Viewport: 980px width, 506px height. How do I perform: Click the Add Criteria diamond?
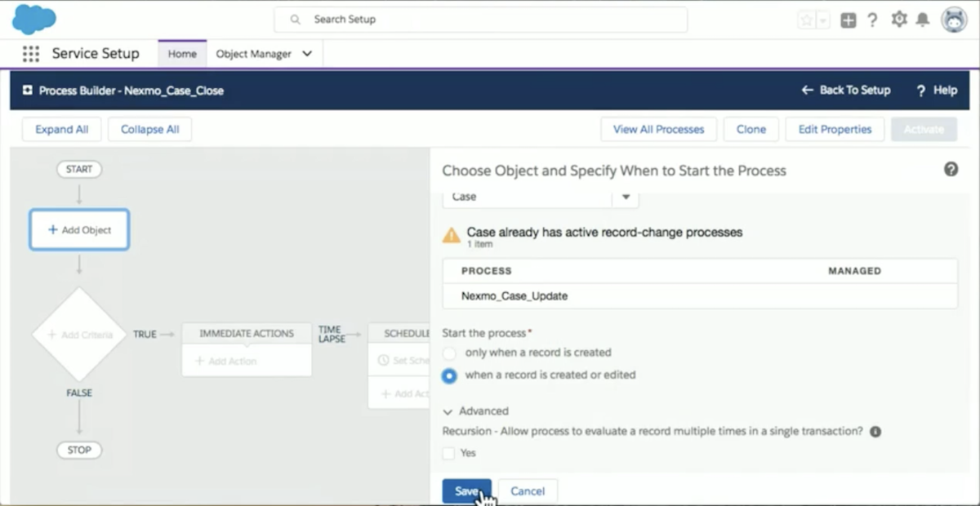[79, 335]
